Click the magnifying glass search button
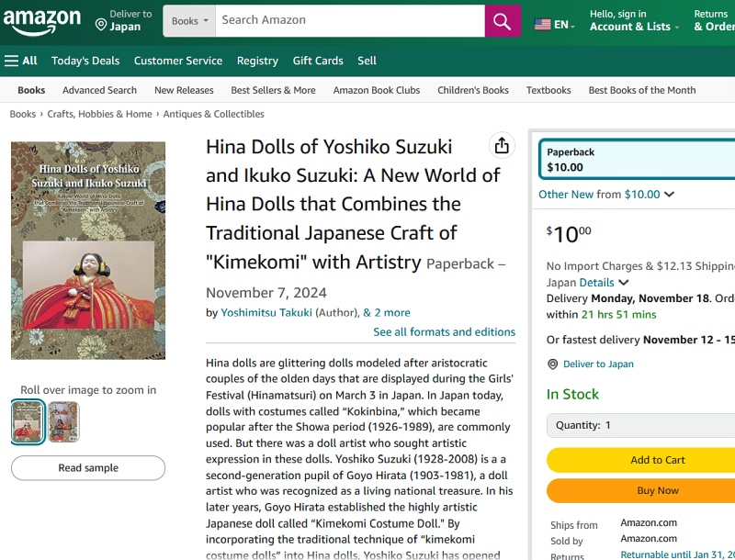Screen dimensions: 735x560 point(503,21)
